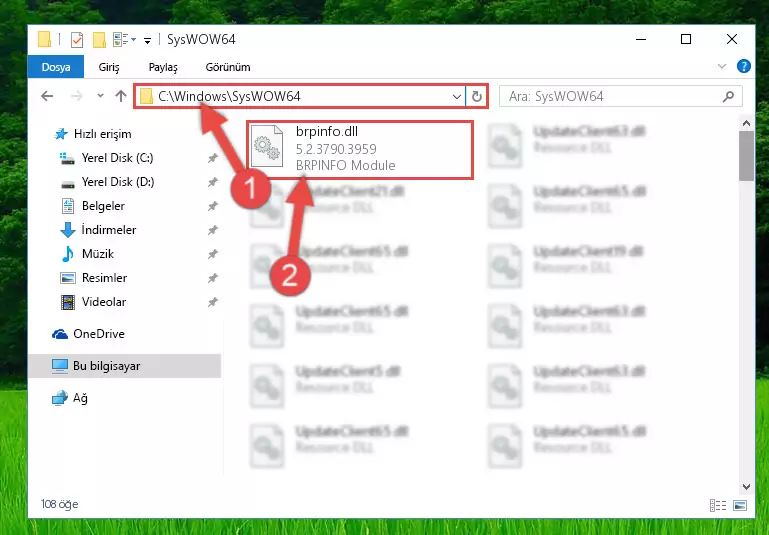The height and width of the screenshot is (535, 769).
Task: Open the İndirmeler folder in sidebar
Action: pyautogui.click(x=108, y=230)
